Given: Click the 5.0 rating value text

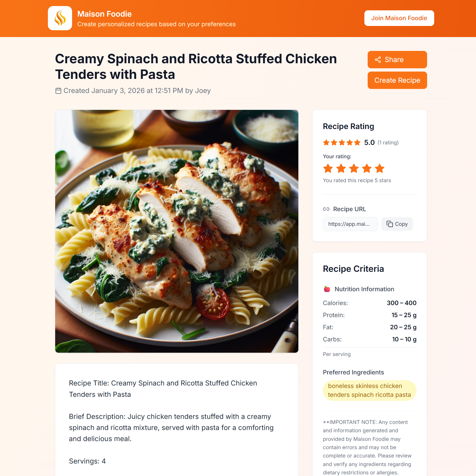Looking at the screenshot, I should [x=369, y=142].
